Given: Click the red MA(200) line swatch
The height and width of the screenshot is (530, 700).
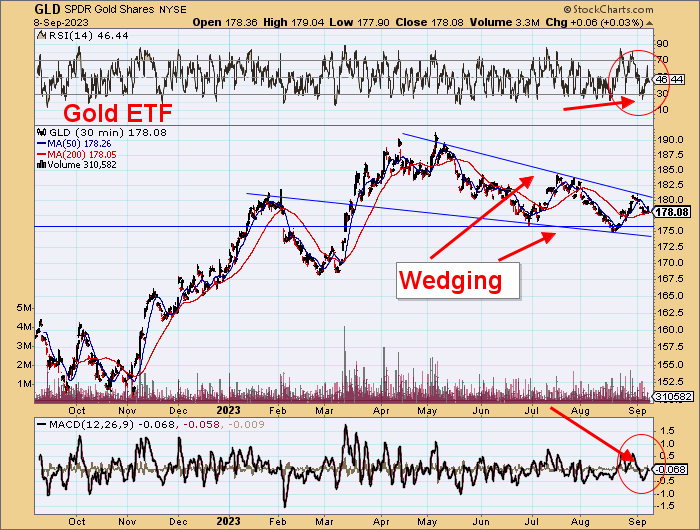Looking at the screenshot, I should (x=42, y=154).
